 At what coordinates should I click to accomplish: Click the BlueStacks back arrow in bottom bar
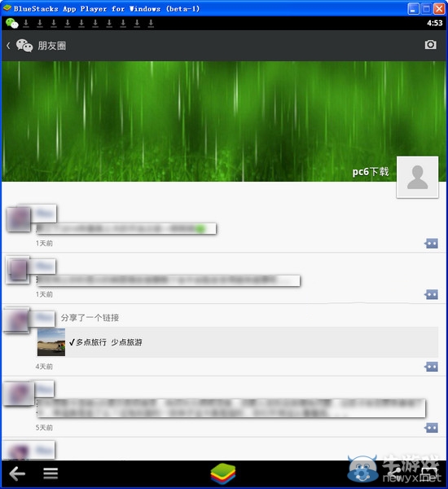pyautogui.click(x=17, y=474)
